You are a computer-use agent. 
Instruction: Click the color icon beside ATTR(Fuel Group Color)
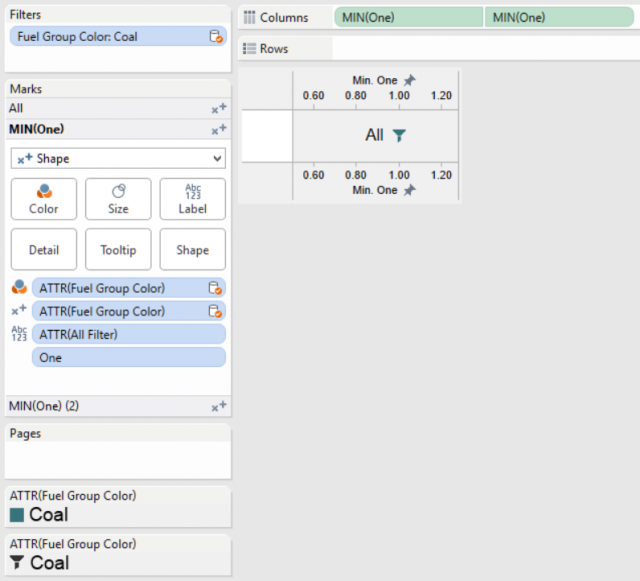(x=19, y=288)
